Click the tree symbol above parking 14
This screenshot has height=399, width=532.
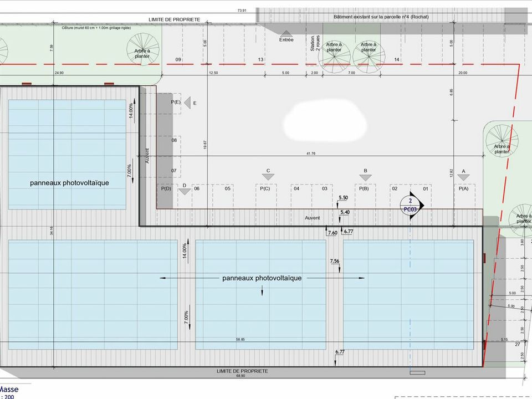point(369,56)
